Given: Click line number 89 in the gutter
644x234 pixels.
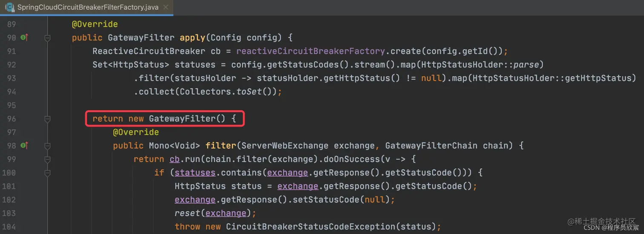Looking at the screenshot, I should click(x=11, y=24).
